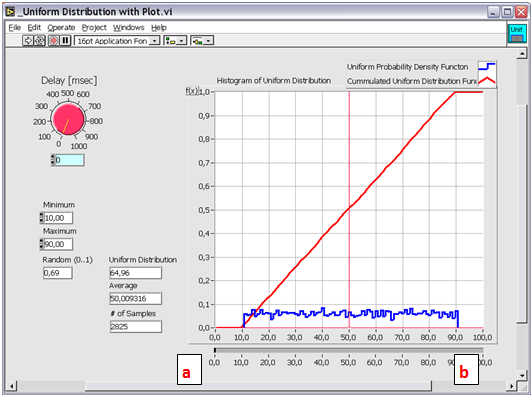Open the Project menu

pos(94,27)
